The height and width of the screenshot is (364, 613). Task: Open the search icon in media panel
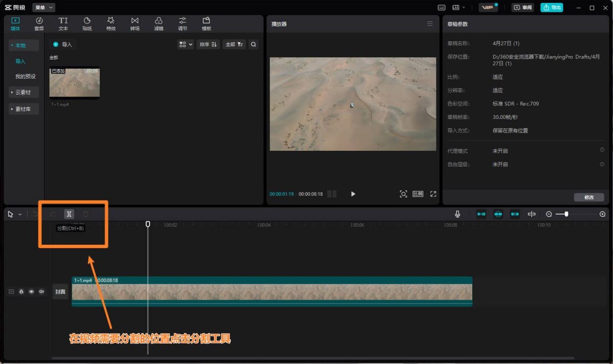coord(253,44)
